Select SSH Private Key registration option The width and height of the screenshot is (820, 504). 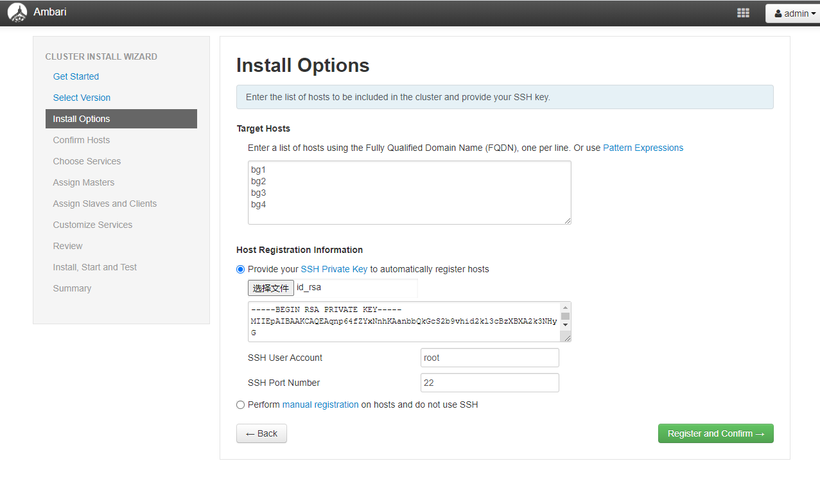(x=241, y=269)
